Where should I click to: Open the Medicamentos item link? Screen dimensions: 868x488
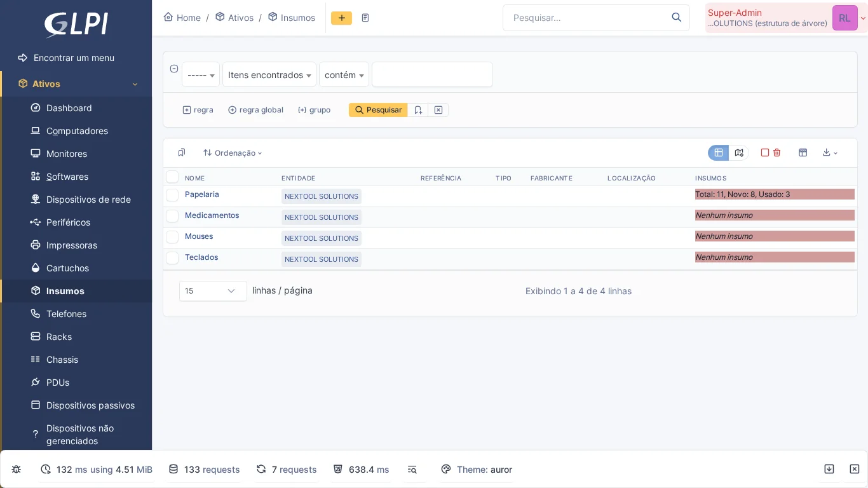click(x=212, y=215)
